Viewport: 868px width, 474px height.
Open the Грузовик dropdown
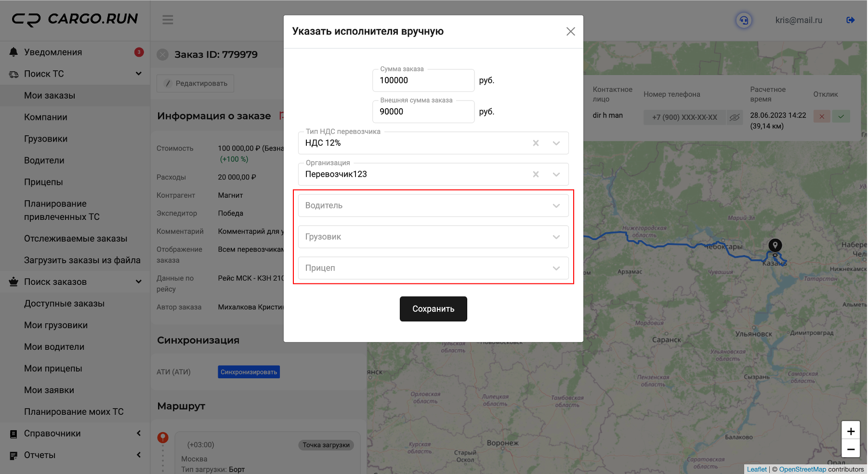click(x=433, y=237)
